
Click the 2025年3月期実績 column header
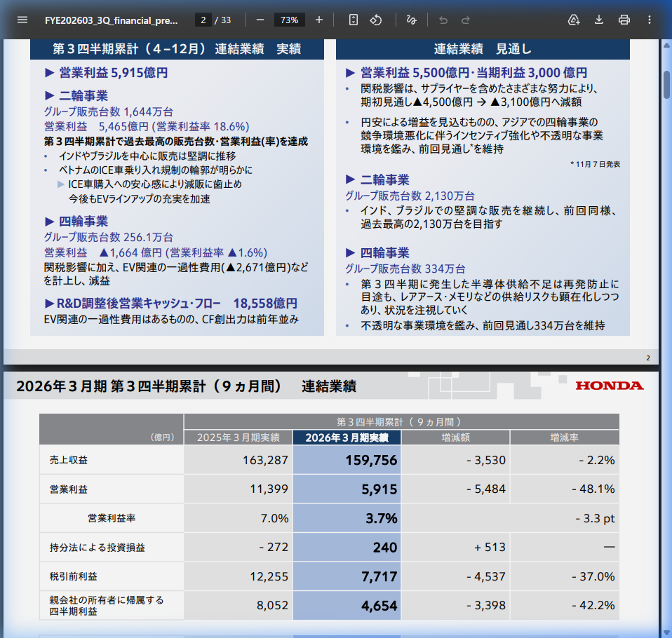click(x=238, y=437)
